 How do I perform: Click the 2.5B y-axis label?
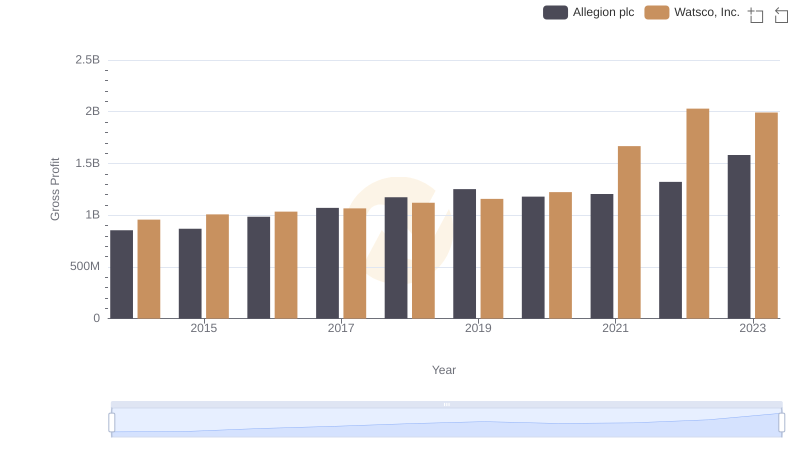pyautogui.click(x=88, y=60)
